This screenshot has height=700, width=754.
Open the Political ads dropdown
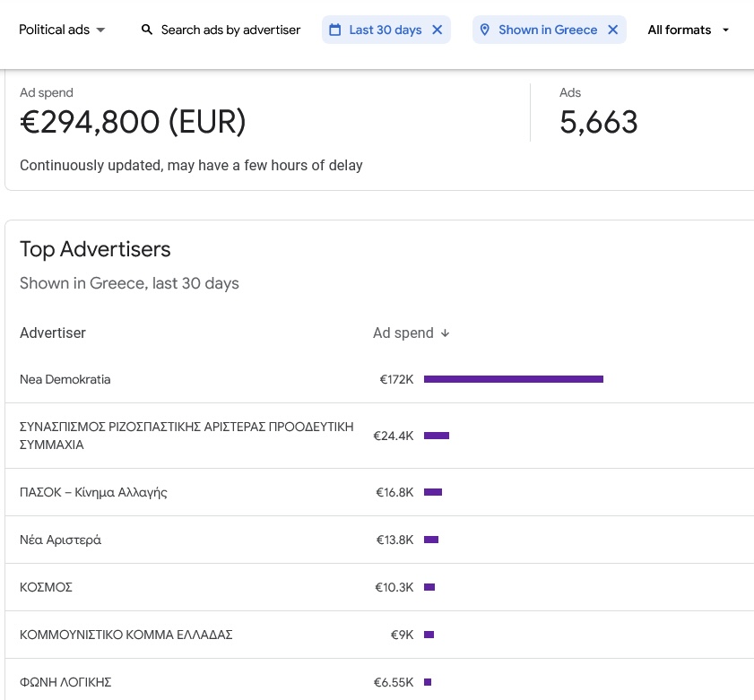point(62,30)
